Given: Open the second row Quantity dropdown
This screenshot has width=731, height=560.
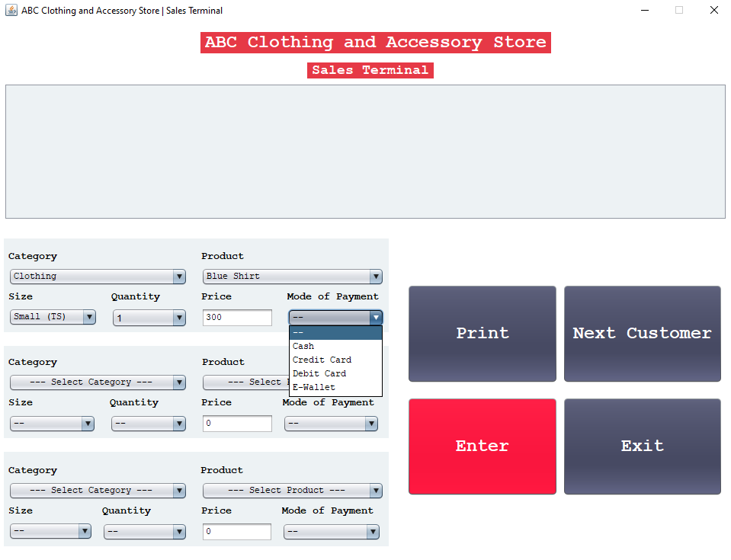Looking at the screenshot, I should coord(148,424).
